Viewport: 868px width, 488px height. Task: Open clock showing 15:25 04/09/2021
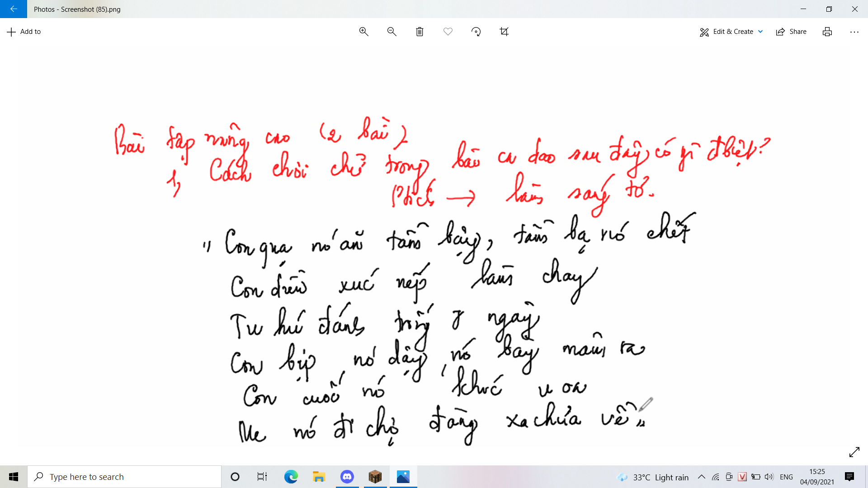coord(817,477)
